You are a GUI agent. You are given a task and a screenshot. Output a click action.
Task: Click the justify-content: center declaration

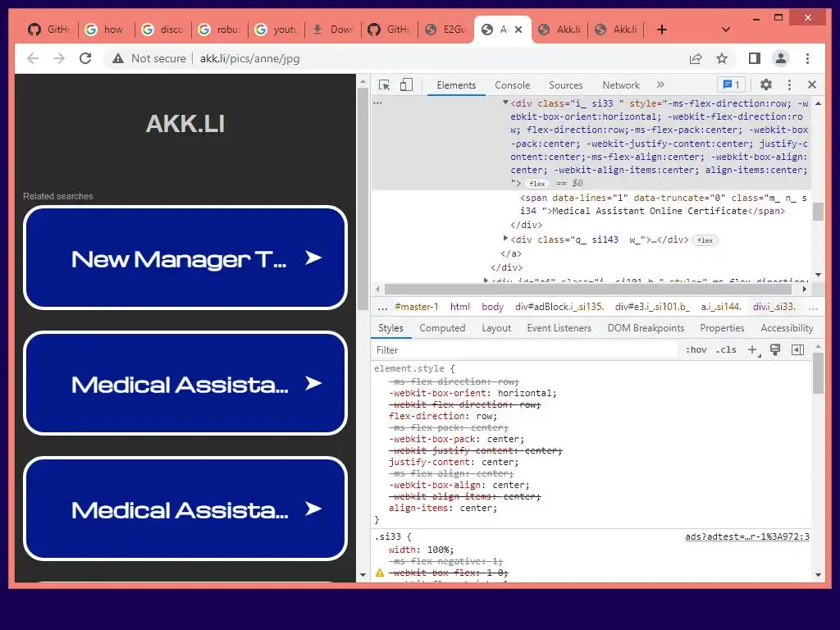(453, 462)
